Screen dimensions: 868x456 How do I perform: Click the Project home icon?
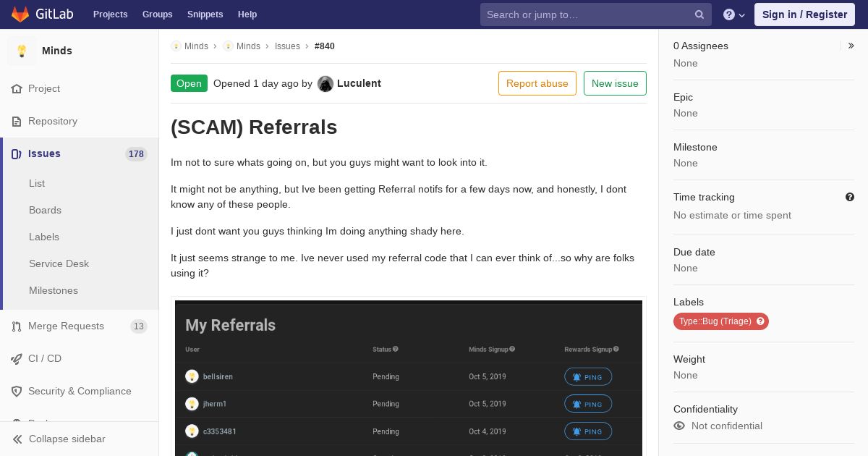[x=17, y=88]
